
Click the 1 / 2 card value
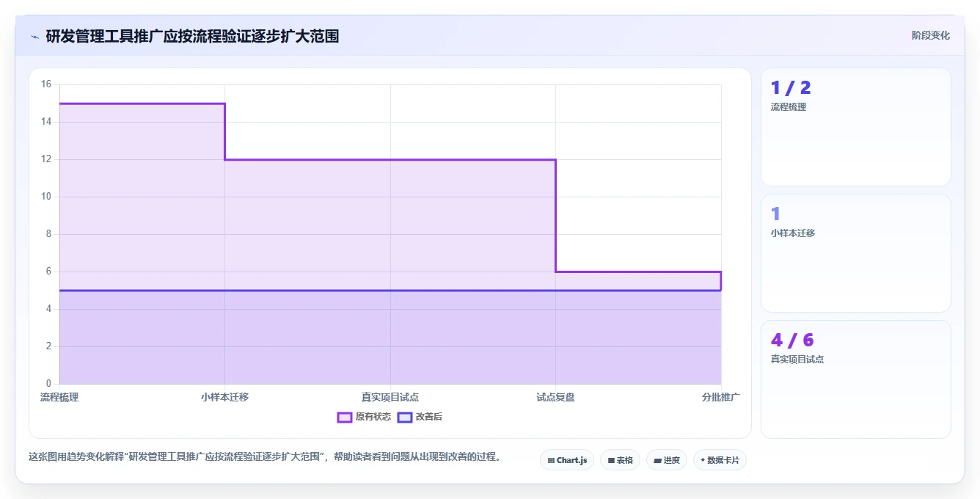791,88
